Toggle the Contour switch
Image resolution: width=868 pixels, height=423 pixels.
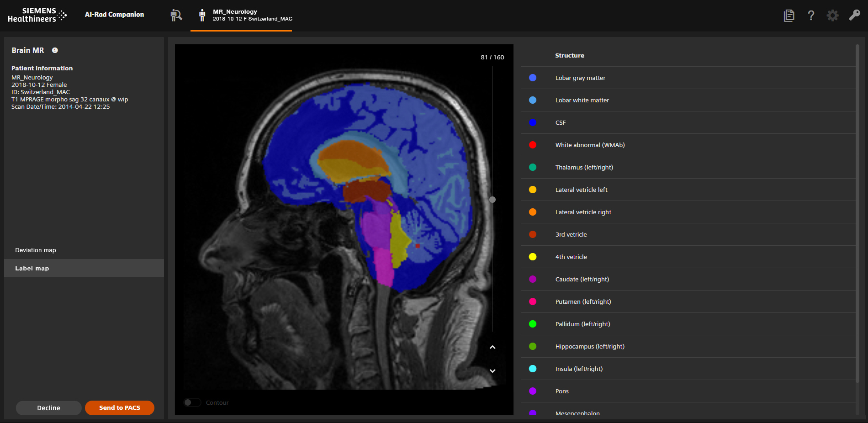click(x=192, y=402)
